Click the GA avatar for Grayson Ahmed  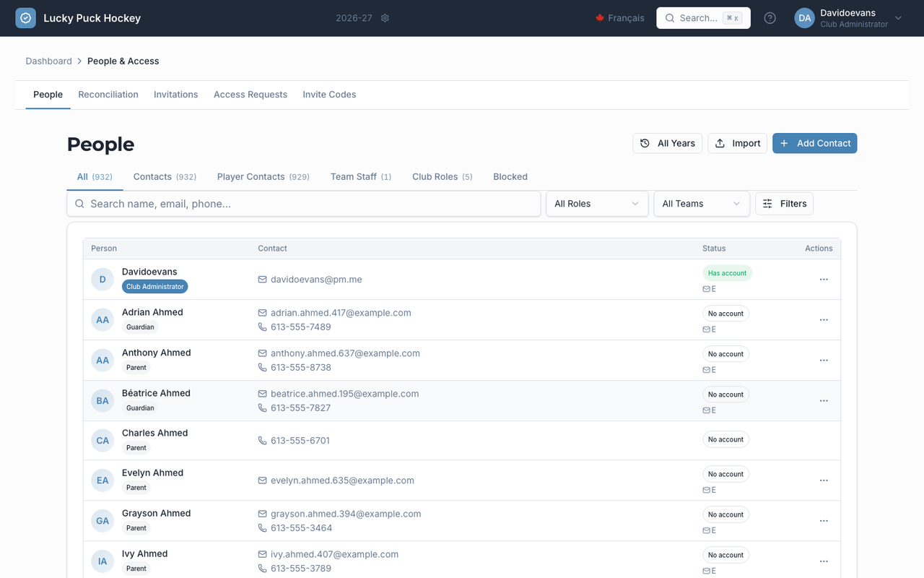[x=103, y=521]
